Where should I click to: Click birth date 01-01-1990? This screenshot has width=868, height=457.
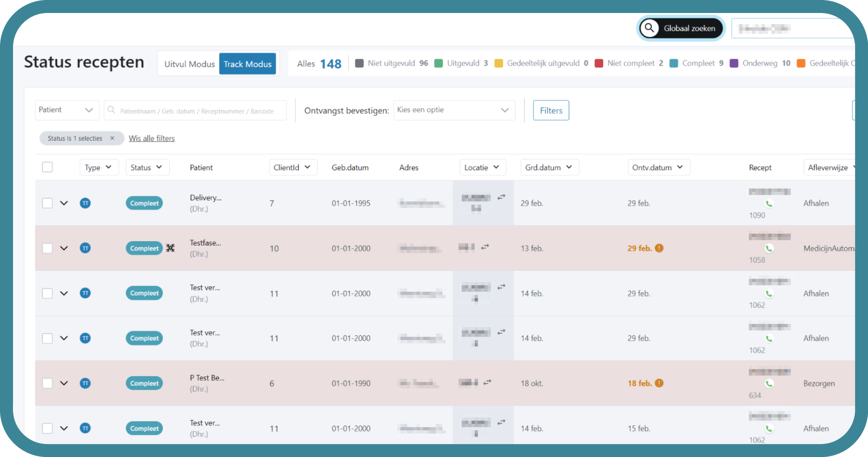pos(351,383)
